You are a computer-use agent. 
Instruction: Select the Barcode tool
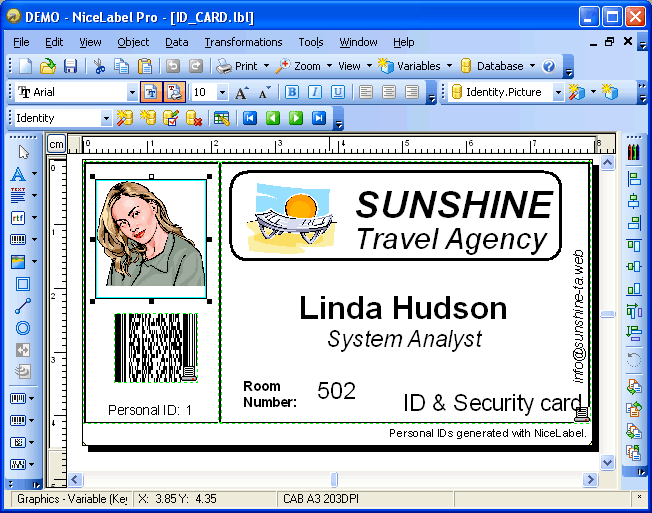point(18,239)
